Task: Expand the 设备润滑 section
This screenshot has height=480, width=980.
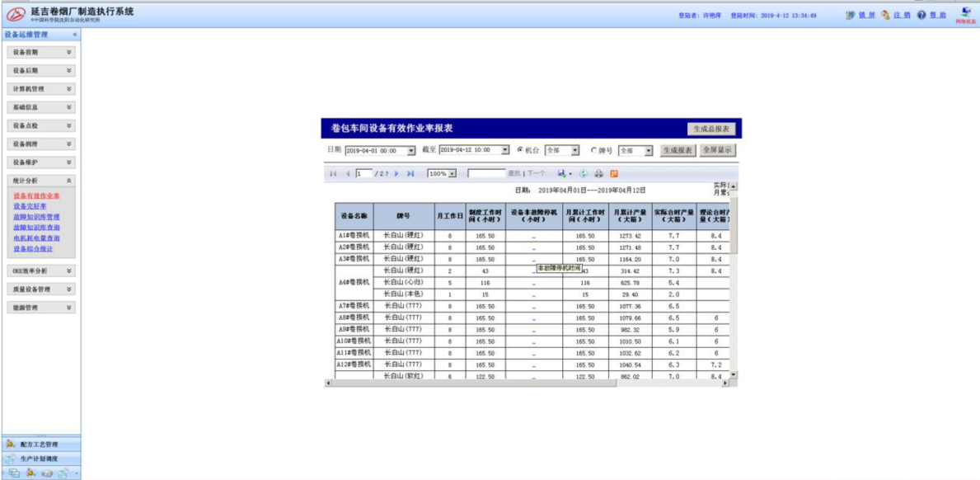Action: tap(42, 144)
